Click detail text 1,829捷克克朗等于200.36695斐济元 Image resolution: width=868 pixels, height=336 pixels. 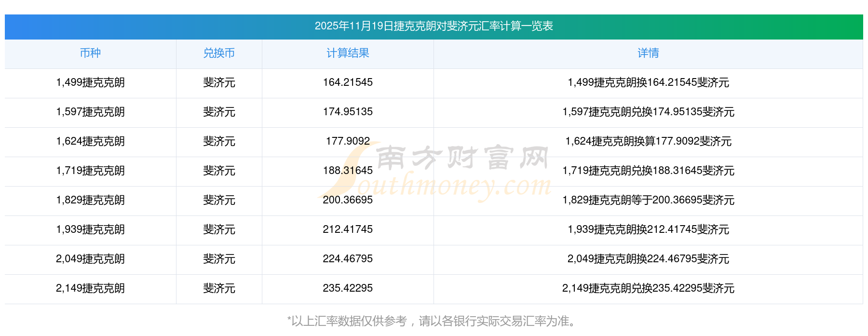click(x=648, y=200)
